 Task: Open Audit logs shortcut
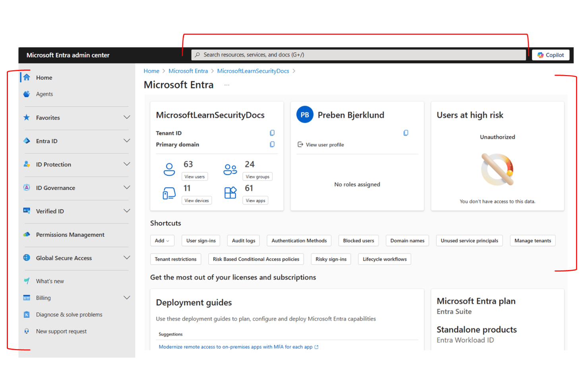tap(244, 241)
